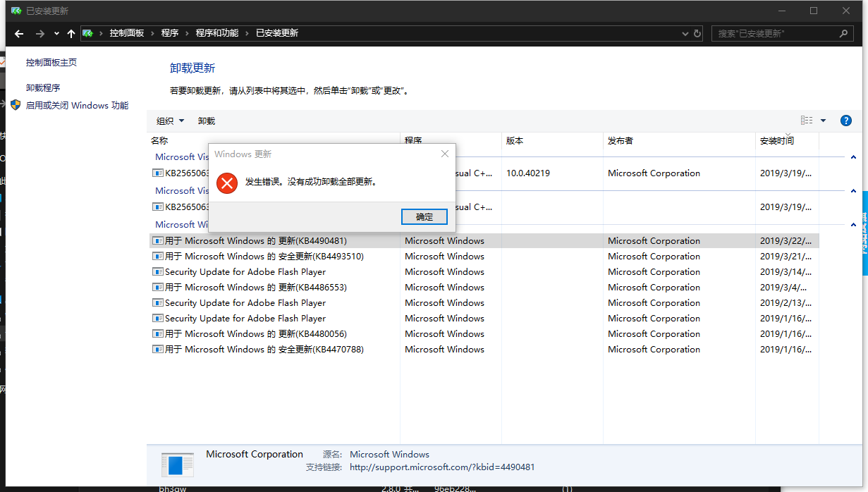This screenshot has height=492, width=868.
Task: Collapse the Microsoft Windows group chevron
Action: [853, 225]
